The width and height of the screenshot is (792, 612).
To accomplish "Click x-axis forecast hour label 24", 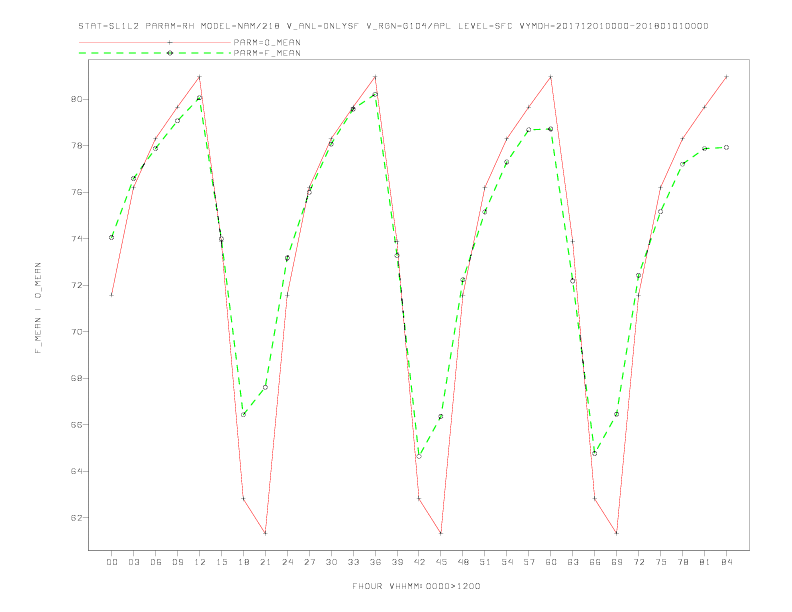I will tap(287, 562).
